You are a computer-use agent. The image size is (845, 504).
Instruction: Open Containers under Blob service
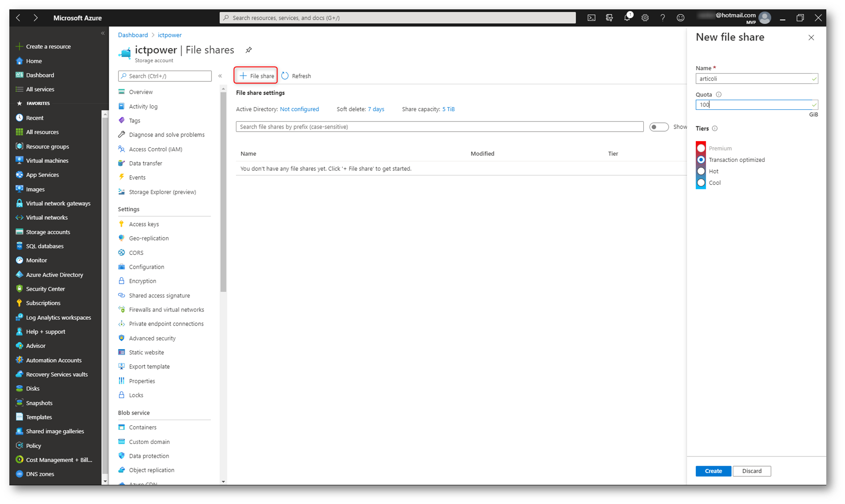click(142, 427)
